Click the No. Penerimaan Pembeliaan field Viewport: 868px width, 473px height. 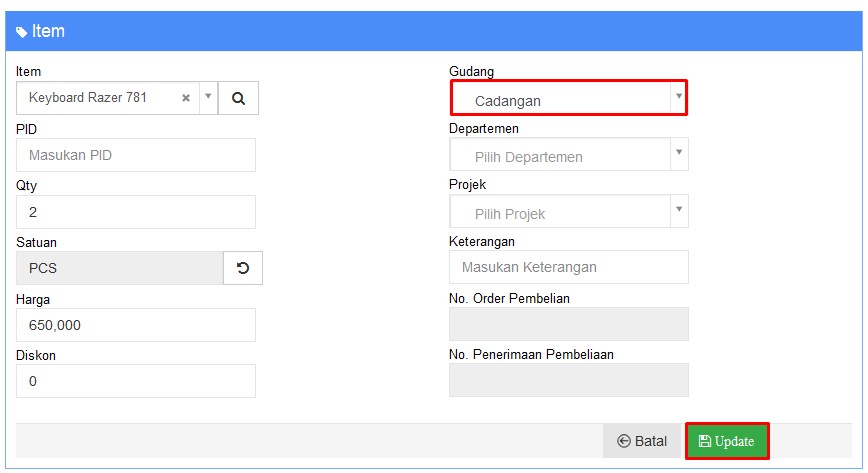(x=569, y=380)
